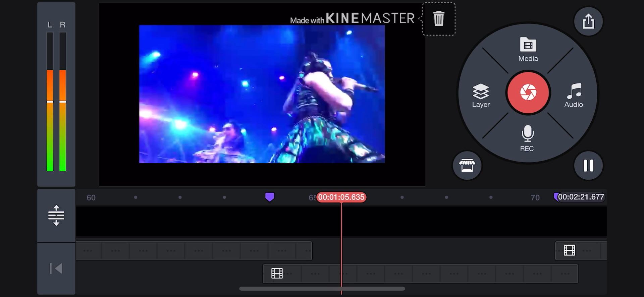Pause video playback
The width and height of the screenshot is (644, 297).
coord(588,165)
